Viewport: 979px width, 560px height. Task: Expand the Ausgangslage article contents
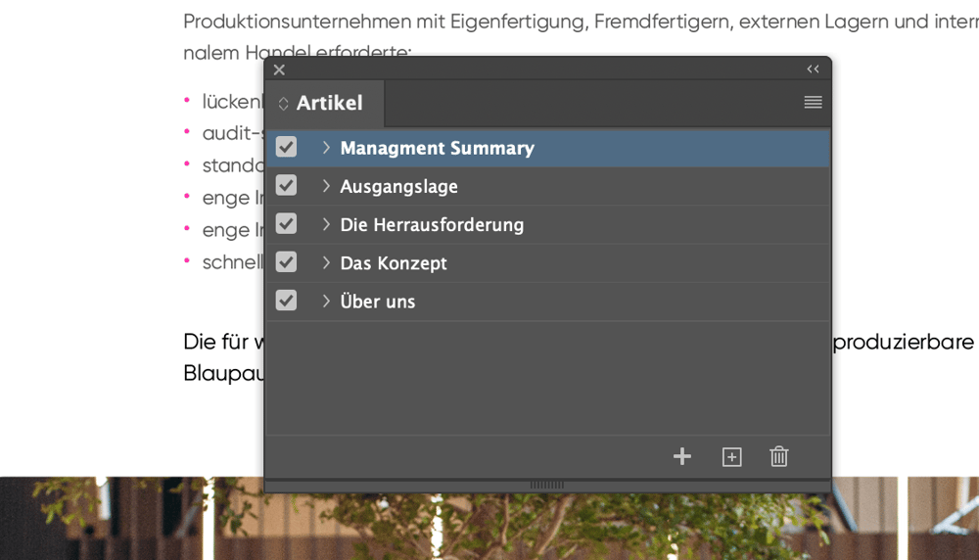pyautogui.click(x=326, y=185)
